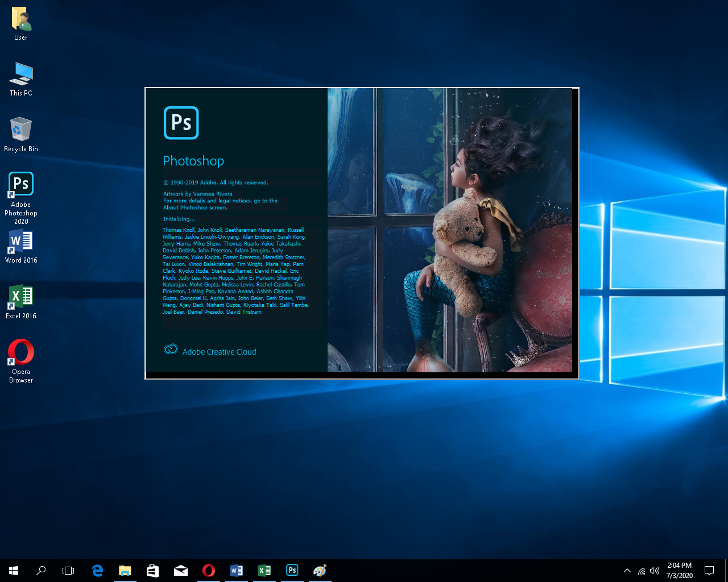
Task: Open Microsoft Store from the taskbar
Action: coord(153,570)
